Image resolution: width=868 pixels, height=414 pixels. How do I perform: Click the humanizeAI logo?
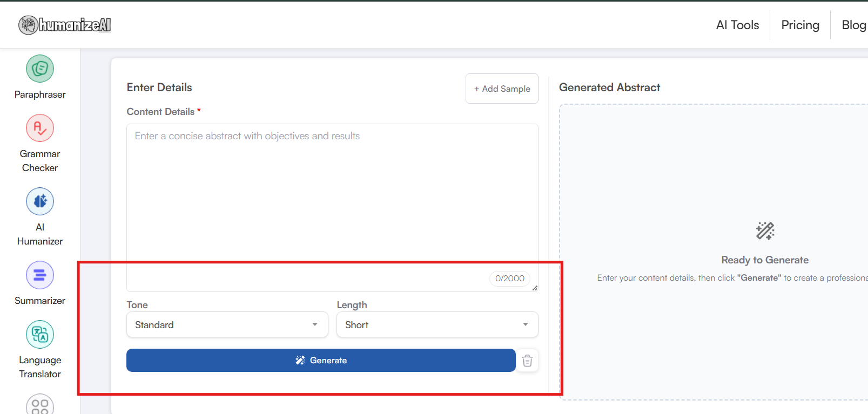point(65,25)
